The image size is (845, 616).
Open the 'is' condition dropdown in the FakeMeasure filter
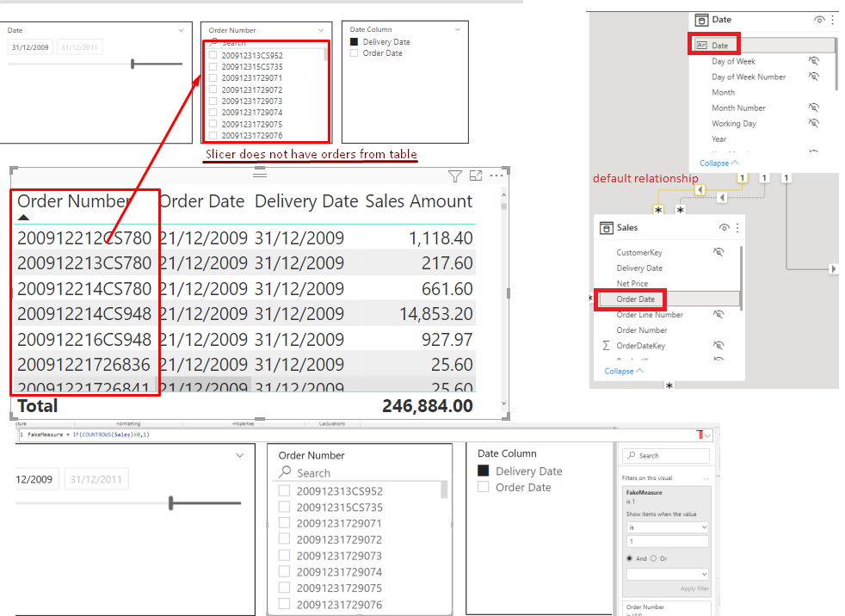pyautogui.click(x=667, y=527)
